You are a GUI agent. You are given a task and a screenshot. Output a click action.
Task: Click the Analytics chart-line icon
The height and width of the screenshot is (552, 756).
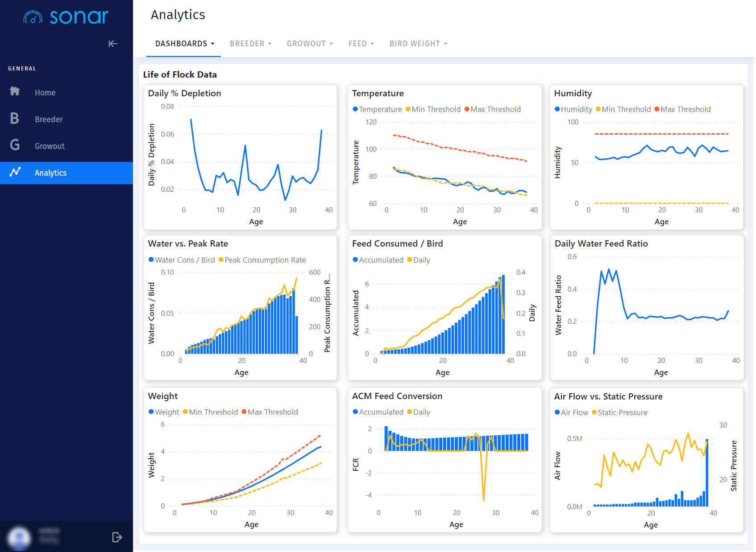coord(15,172)
